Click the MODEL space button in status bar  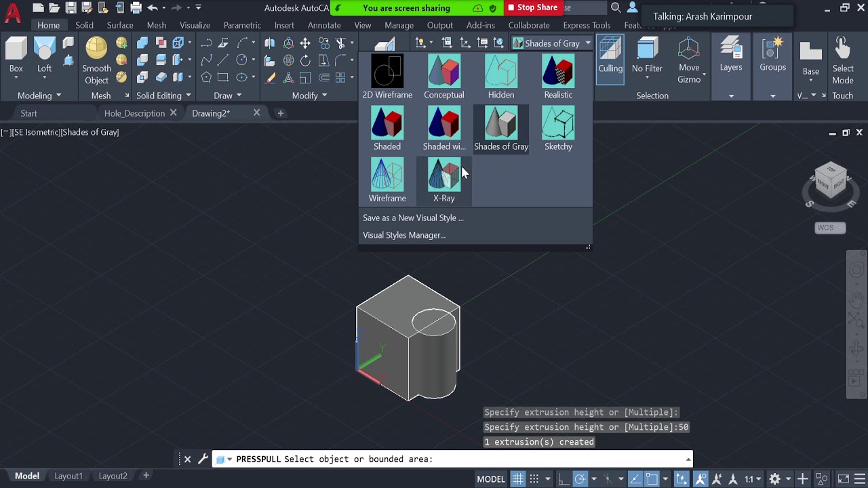click(491, 479)
